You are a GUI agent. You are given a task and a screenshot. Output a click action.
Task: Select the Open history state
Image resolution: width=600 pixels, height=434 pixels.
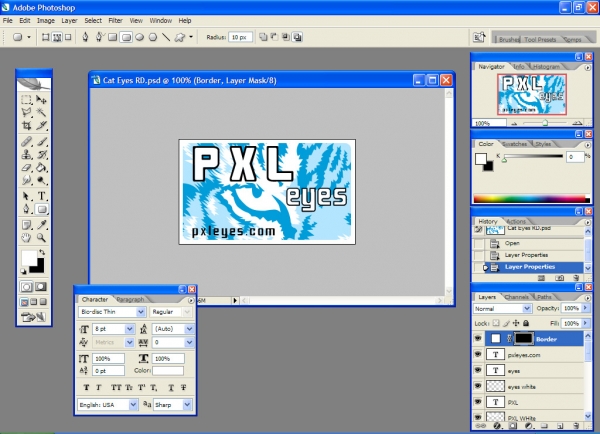point(512,243)
